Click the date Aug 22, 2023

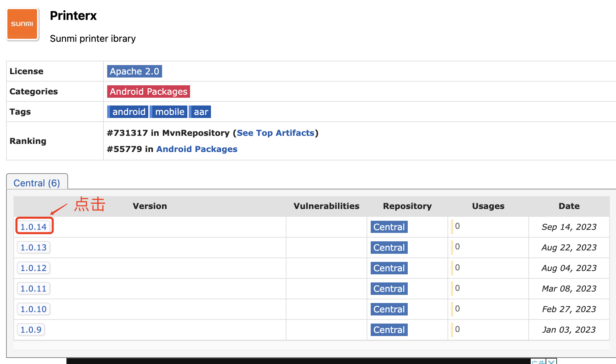tap(569, 248)
